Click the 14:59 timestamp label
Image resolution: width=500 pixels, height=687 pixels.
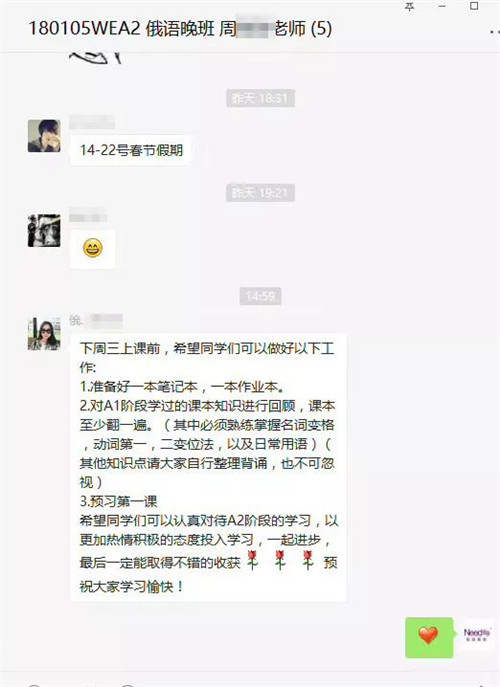[260, 296]
